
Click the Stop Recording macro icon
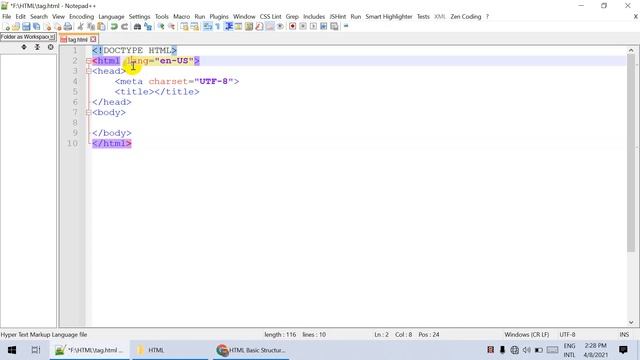click(303, 27)
